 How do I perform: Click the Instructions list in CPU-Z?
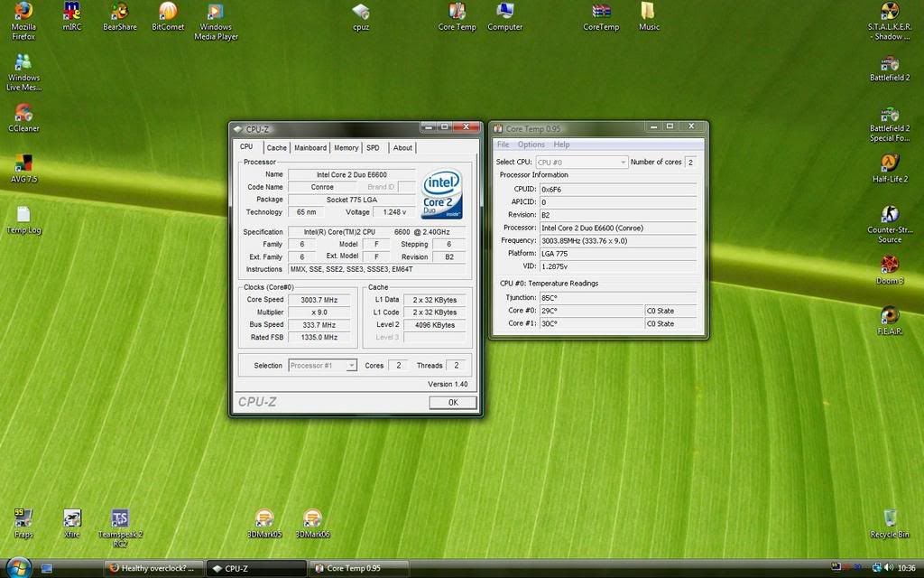coord(376,269)
